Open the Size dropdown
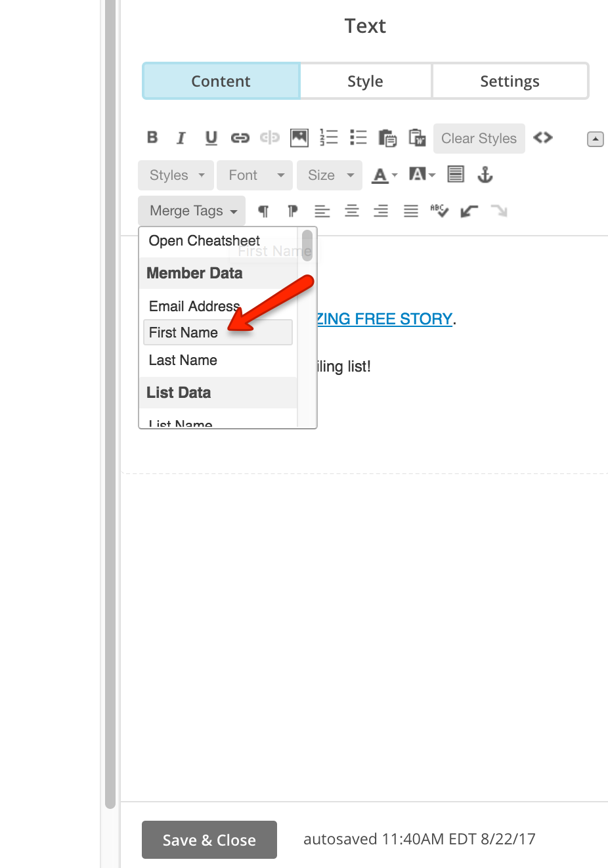 [330, 175]
